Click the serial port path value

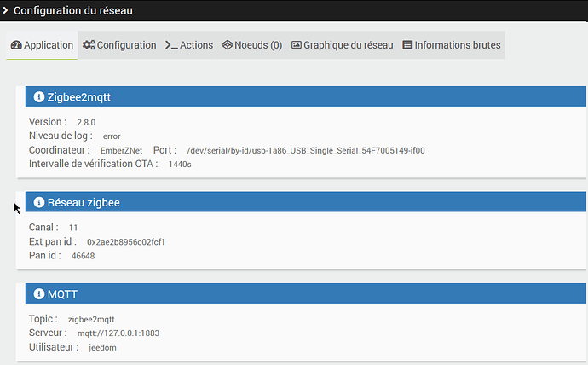coord(305,151)
